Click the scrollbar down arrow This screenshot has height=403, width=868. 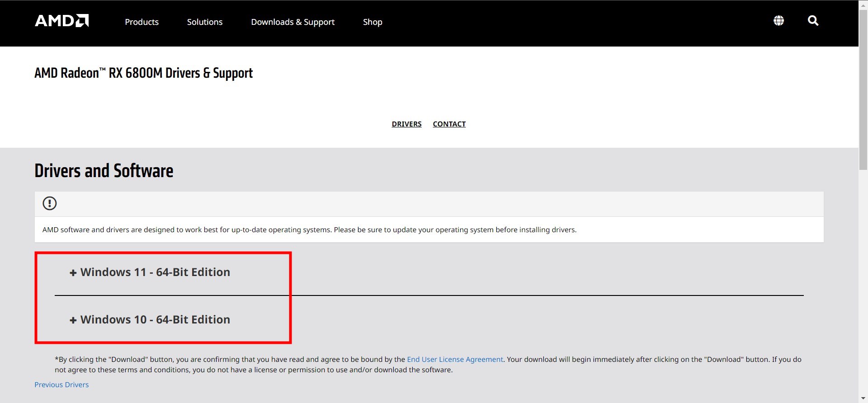[863, 399]
